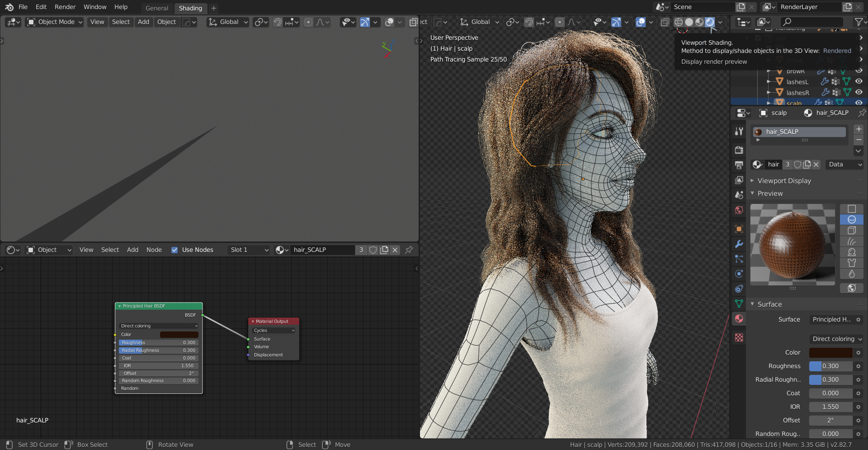868x450 pixels.
Task: Switch viewport to Wireframe shading
Action: [678, 22]
